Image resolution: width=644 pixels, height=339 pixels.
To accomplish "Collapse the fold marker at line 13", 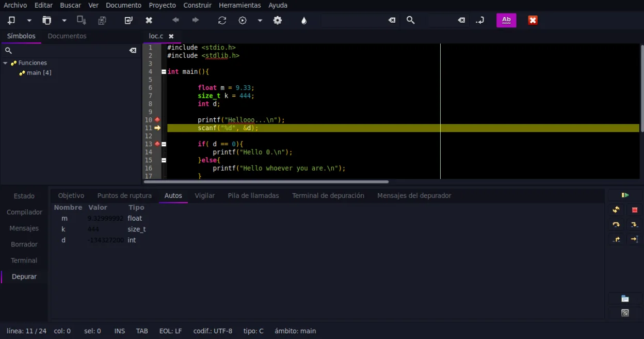I will click(164, 144).
